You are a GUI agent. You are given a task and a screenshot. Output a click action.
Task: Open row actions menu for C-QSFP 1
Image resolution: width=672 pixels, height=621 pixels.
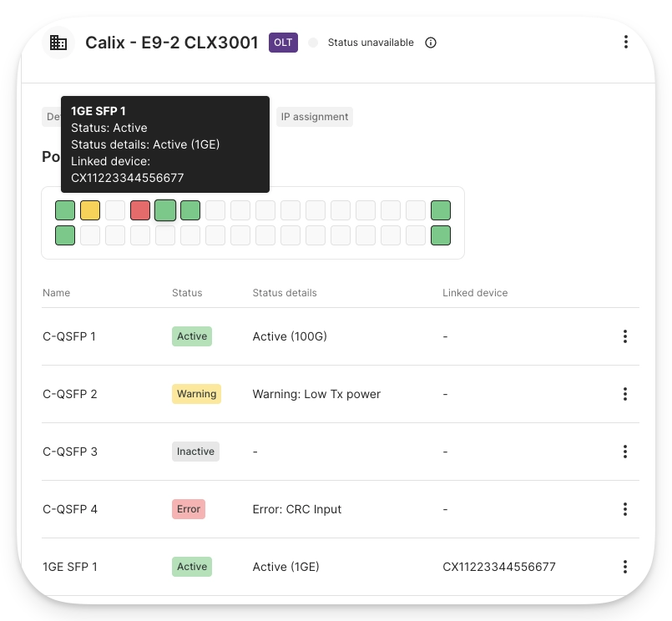pos(625,336)
